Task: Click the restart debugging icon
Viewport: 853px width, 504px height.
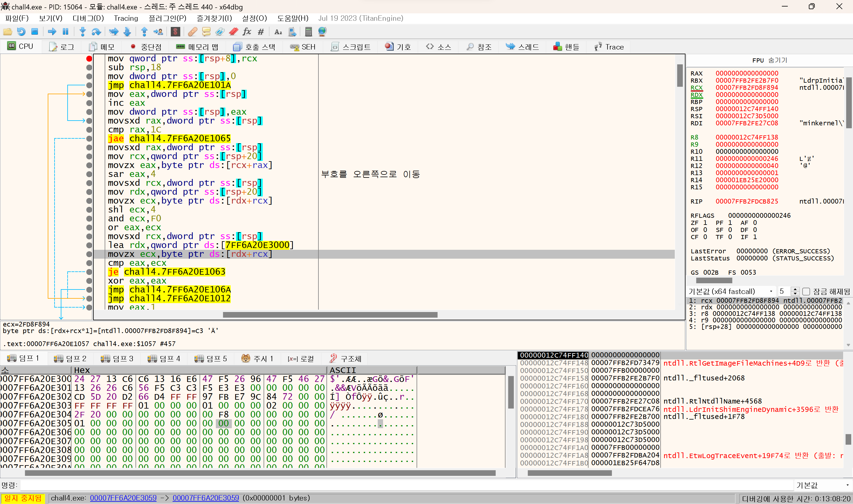Action: (x=21, y=32)
